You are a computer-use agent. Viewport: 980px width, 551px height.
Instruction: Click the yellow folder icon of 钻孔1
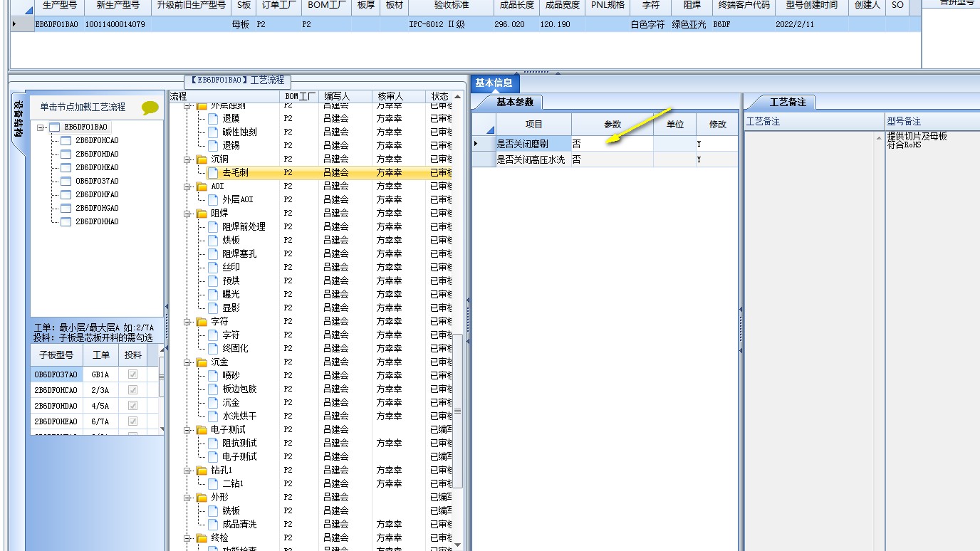click(202, 470)
